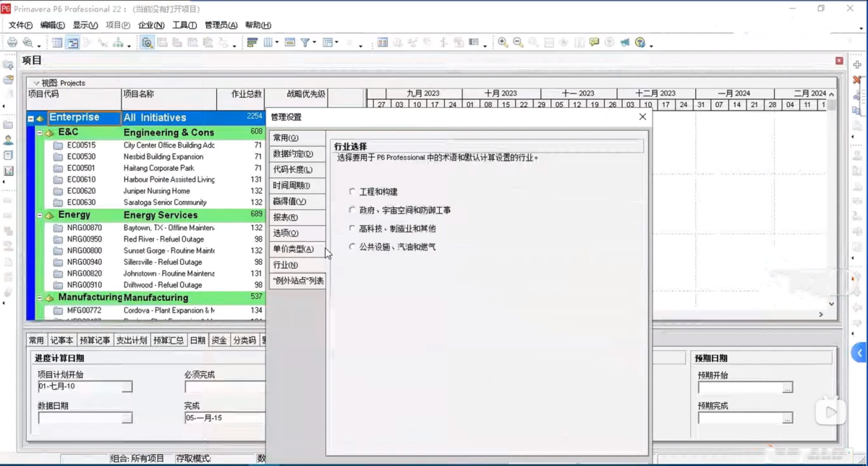Open the 预算汇总 tab in project details

pos(169,340)
